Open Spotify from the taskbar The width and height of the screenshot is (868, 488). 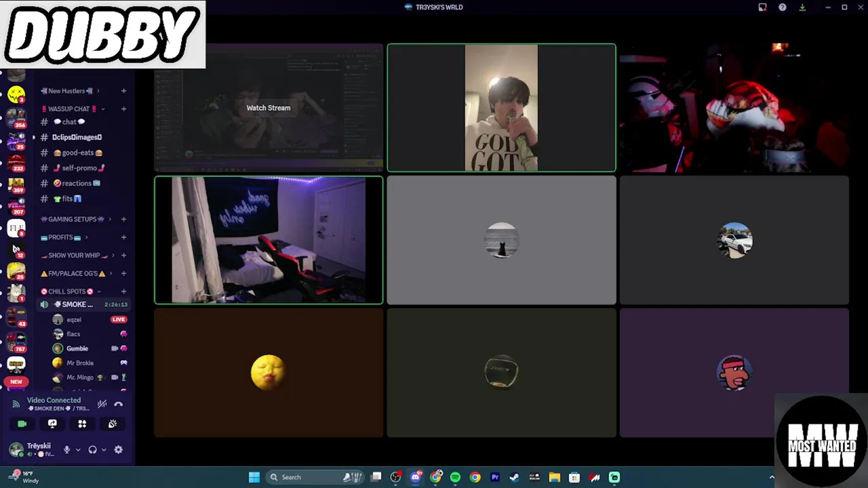[x=455, y=477]
